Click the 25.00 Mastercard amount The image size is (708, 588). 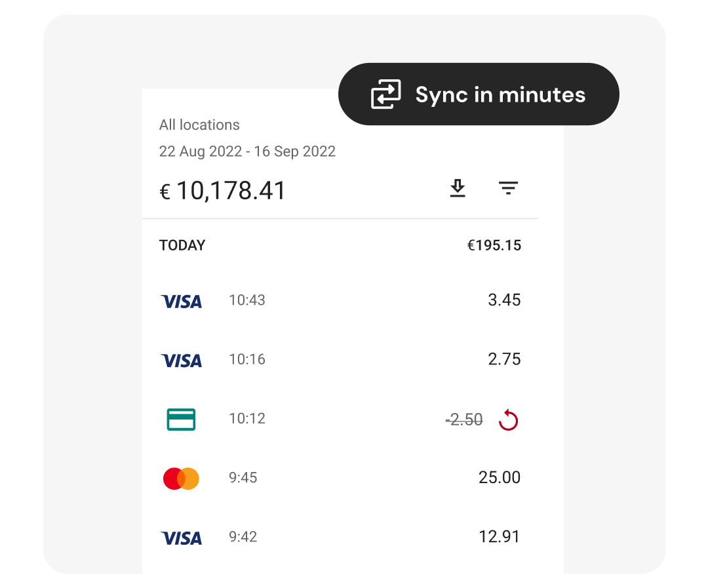(x=500, y=478)
